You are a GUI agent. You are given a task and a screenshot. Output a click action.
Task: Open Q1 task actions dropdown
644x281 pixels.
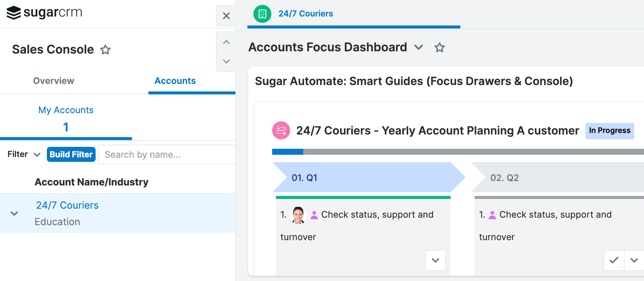pyautogui.click(x=435, y=260)
